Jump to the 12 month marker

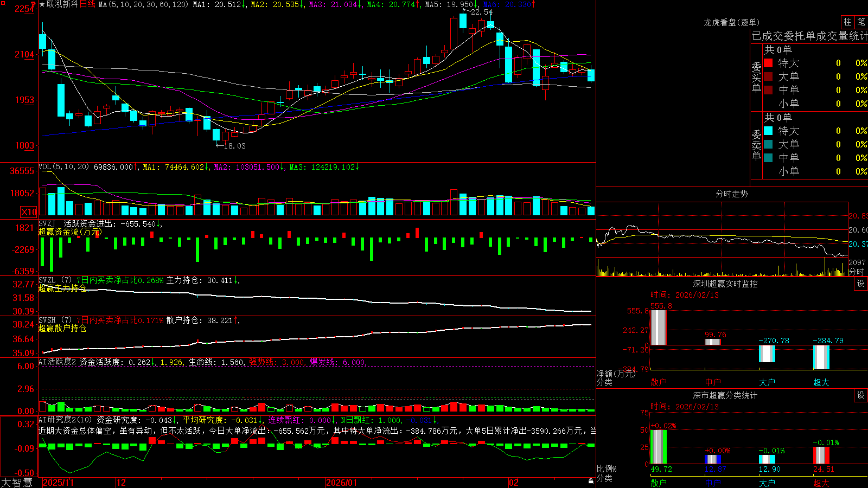click(122, 483)
